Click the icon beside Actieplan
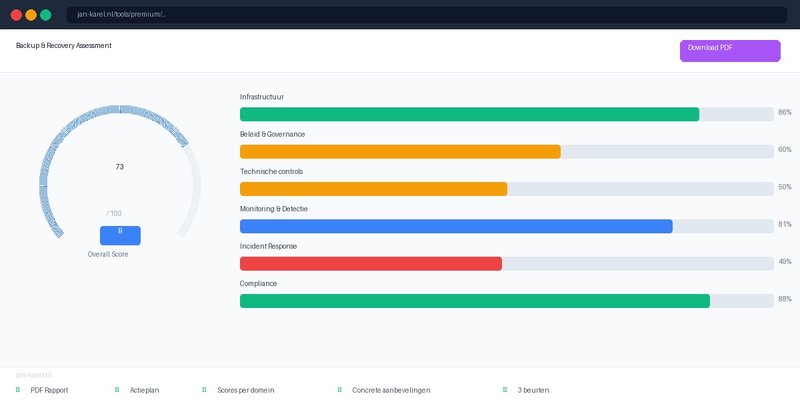Image resolution: width=800 pixels, height=420 pixels. pos(117,390)
